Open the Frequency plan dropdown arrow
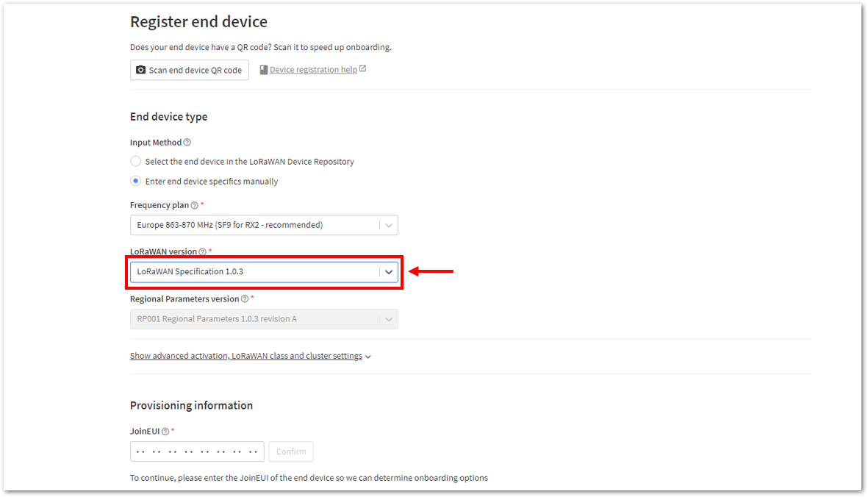This screenshot has width=868, height=497. (x=389, y=225)
